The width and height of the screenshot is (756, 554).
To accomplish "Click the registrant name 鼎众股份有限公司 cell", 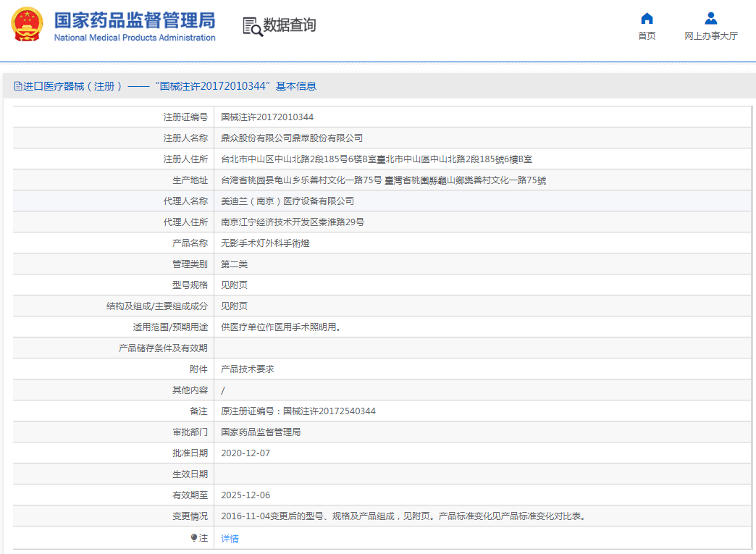I will click(292, 138).
